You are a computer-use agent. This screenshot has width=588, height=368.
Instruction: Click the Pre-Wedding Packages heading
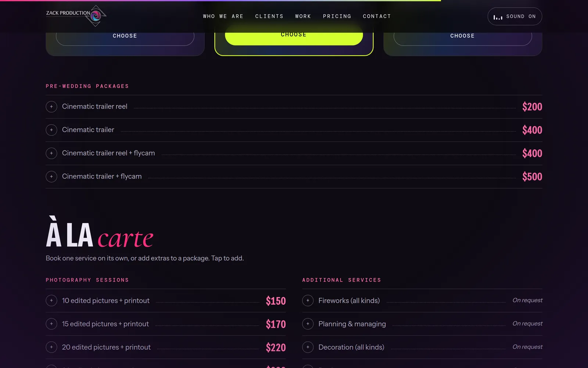tap(87, 86)
